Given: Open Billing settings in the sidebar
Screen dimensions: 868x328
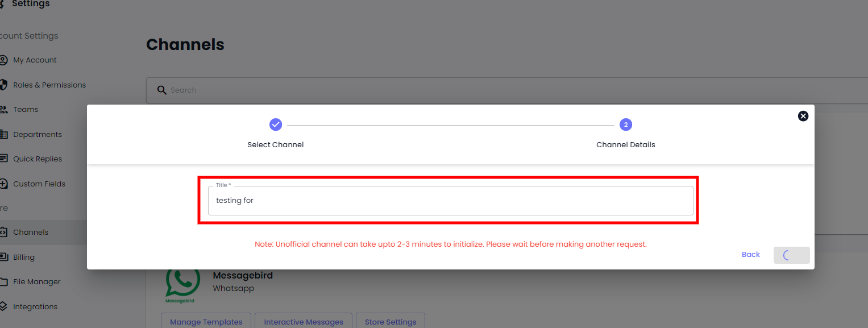Looking at the screenshot, I should (24, 258).
